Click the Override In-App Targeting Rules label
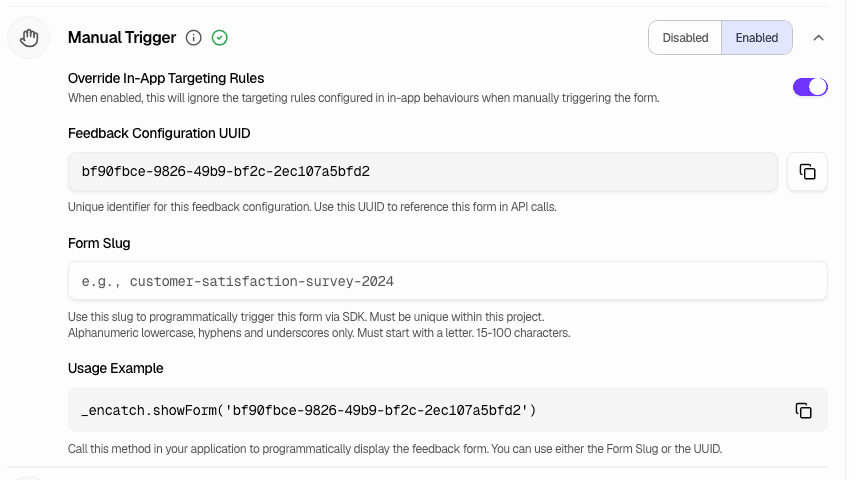This screenshot has height=480, width=856. (166, 78)
